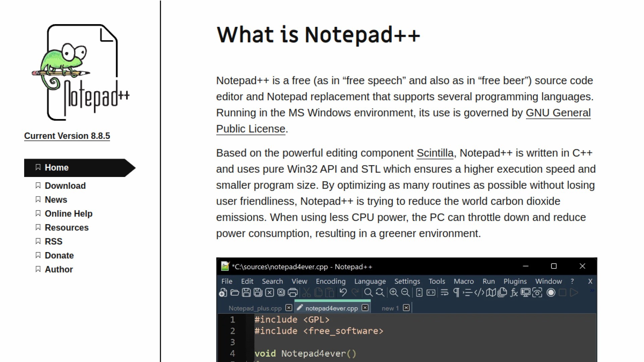The image size is (644, 362).
Task: Open the Language menu
Action: (x=370, y=281)
